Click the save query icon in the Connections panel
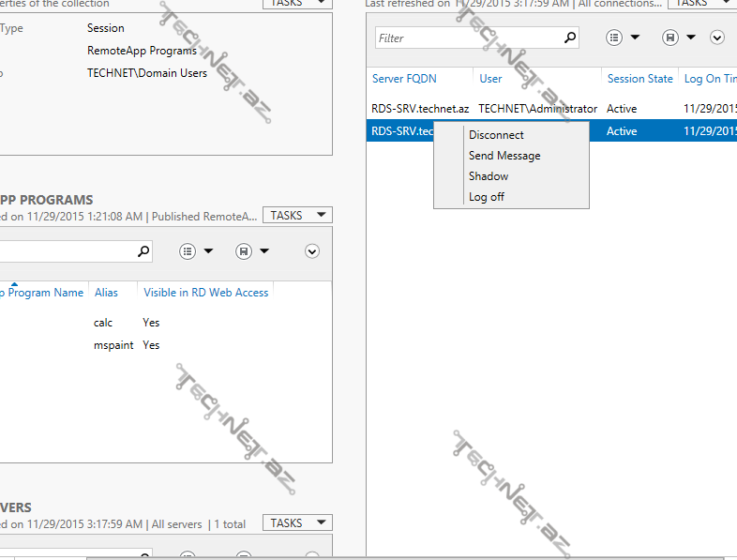Viewport: 737px width, 560px height. coord(669,38)
